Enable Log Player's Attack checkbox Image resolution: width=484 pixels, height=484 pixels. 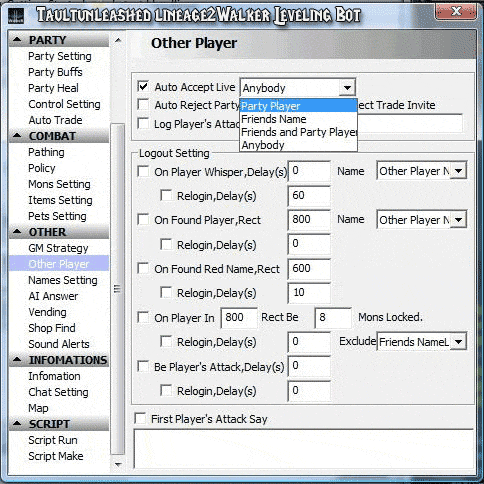pyautogui.click(x=143, y=123)
